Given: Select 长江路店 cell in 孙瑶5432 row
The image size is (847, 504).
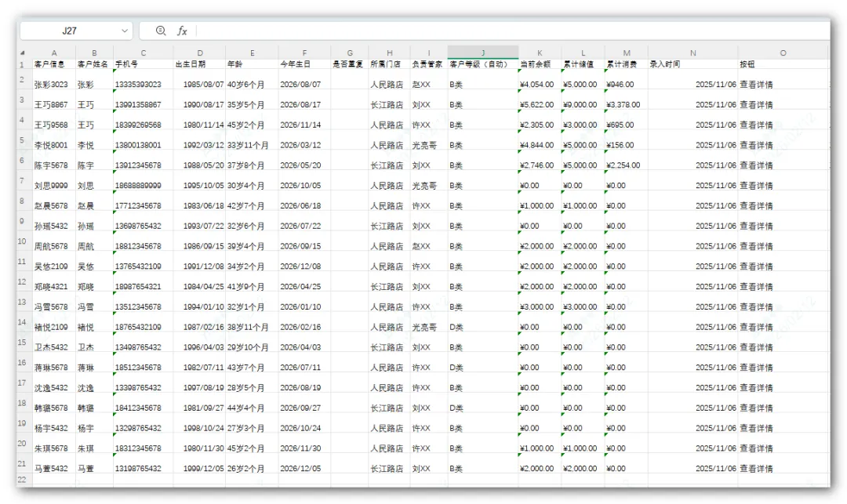Looking at the screenshot, I should coord(389,221).
